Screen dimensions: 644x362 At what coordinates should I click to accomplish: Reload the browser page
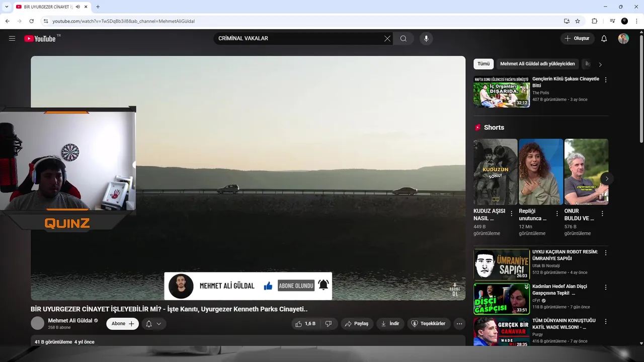pyautogui.click(x=31, y=21)
